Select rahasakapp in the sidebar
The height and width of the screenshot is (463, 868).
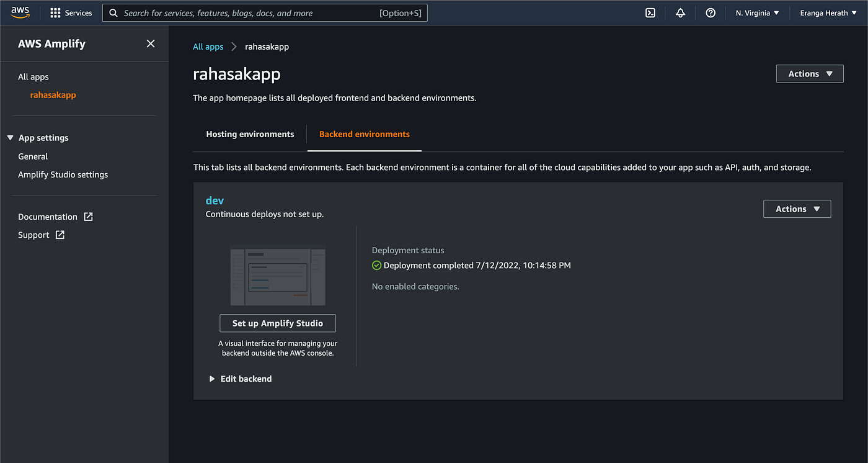click(x=53, y=95)
